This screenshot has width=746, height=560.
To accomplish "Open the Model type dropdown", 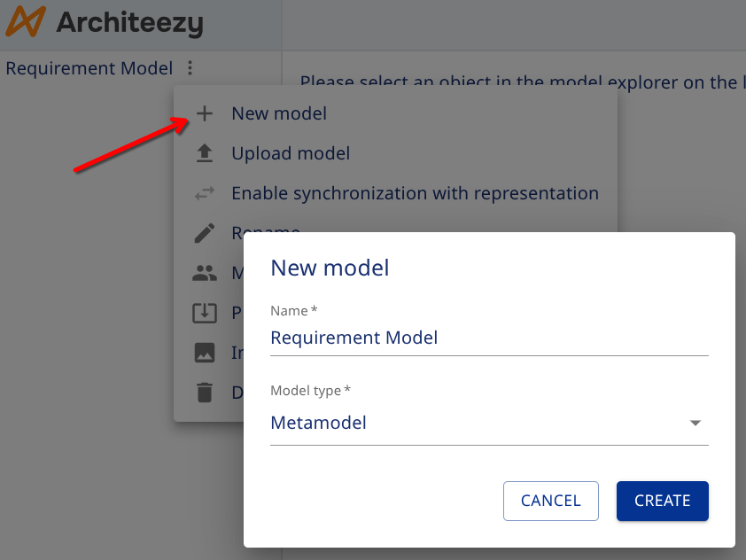I will pos(489,423).
